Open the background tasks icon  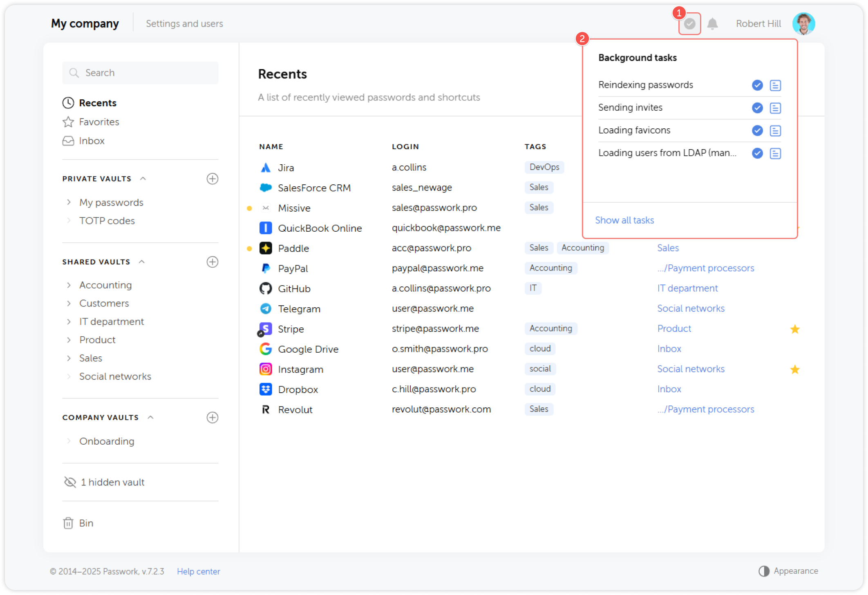click(689, 24)
